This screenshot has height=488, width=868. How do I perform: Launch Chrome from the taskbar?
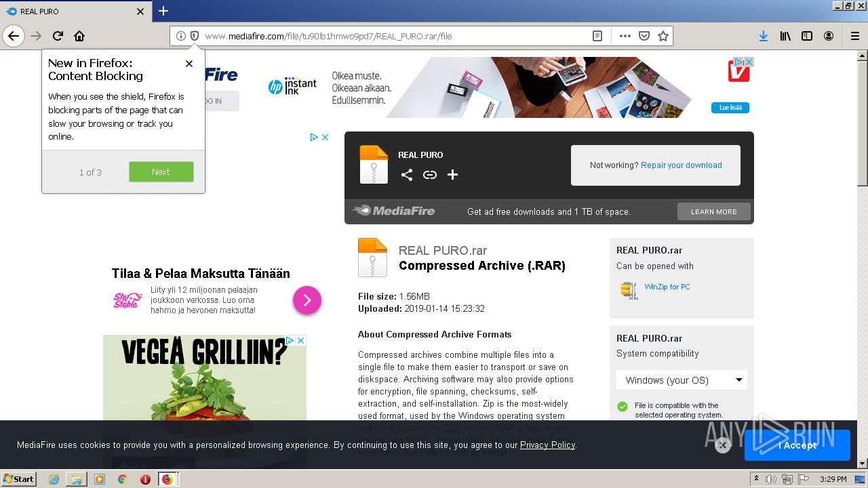tap(122, 479)
